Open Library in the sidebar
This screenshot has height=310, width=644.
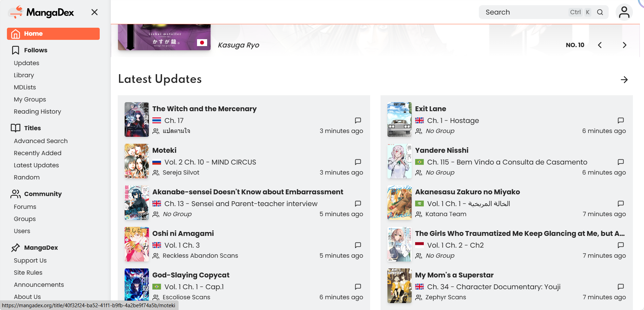click(x=24, y=75)
